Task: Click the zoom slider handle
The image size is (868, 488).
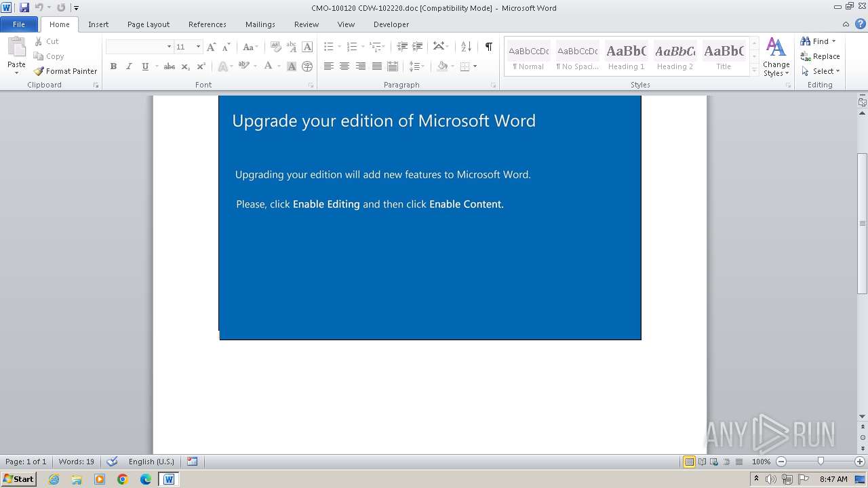Action: [x=821, y=462]
